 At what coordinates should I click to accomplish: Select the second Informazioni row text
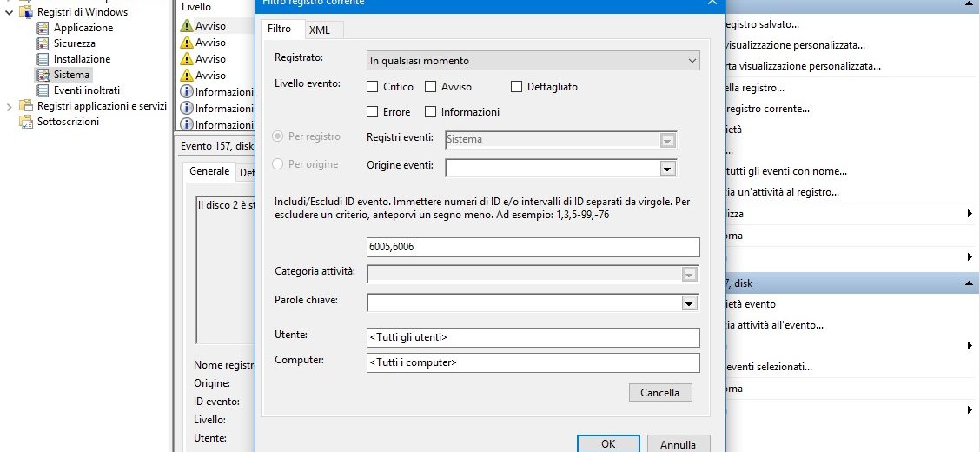224,108
